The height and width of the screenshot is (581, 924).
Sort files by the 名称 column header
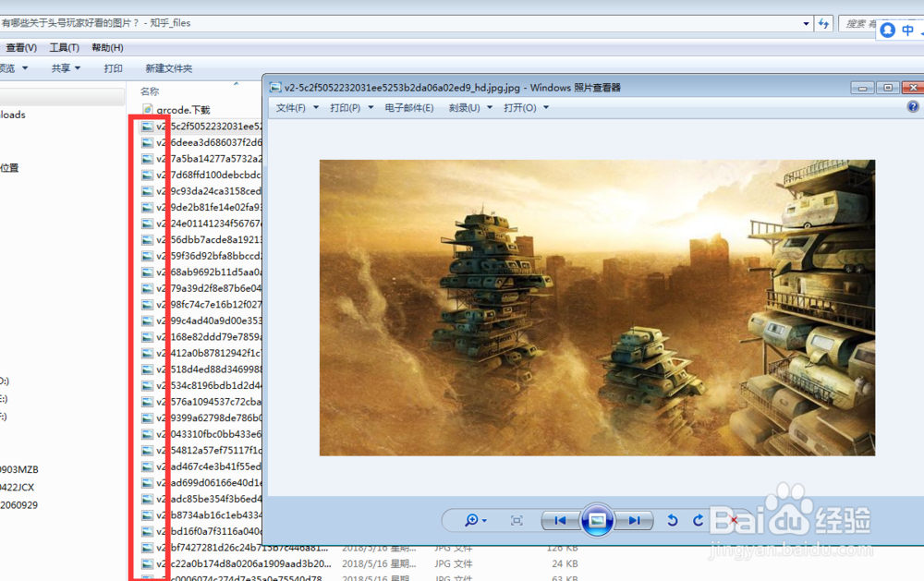tap(150, 91)
